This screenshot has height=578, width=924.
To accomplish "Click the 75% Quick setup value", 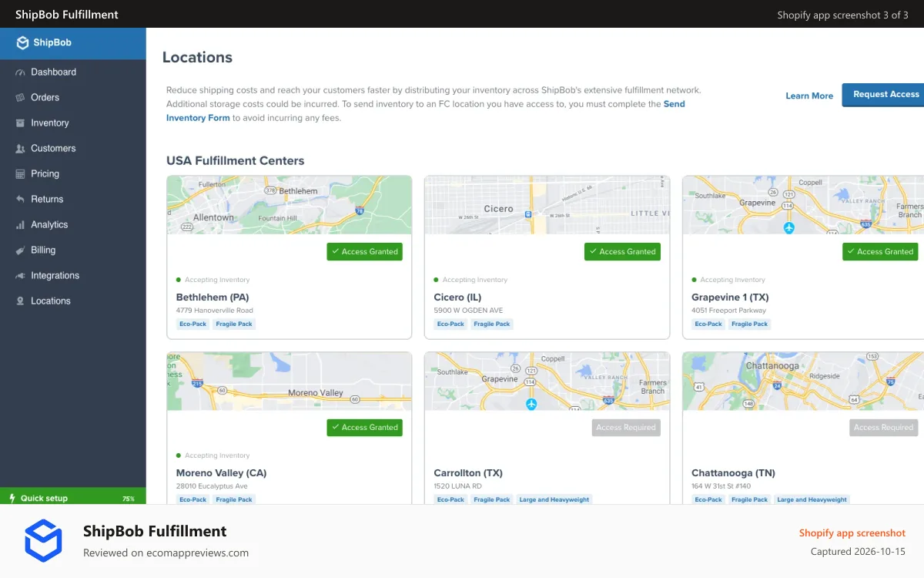I will pyautogui.click(x=129, y=499).
